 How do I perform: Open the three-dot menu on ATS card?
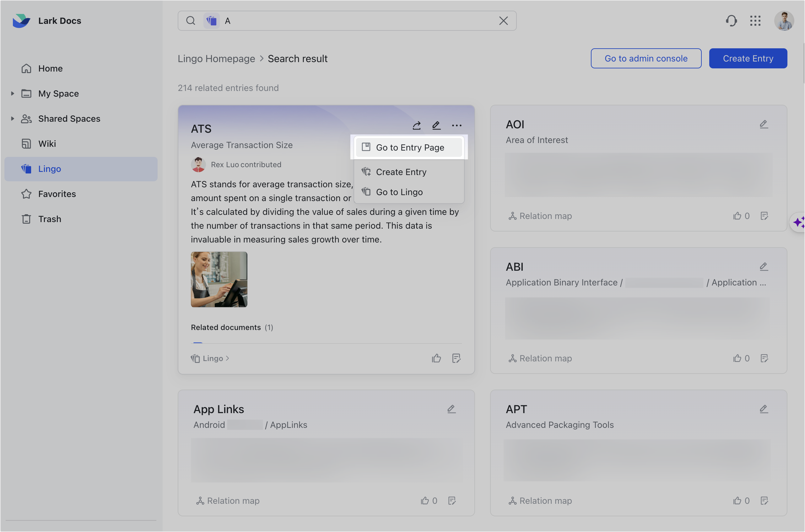pyautogui.click(x=457, y=126)
